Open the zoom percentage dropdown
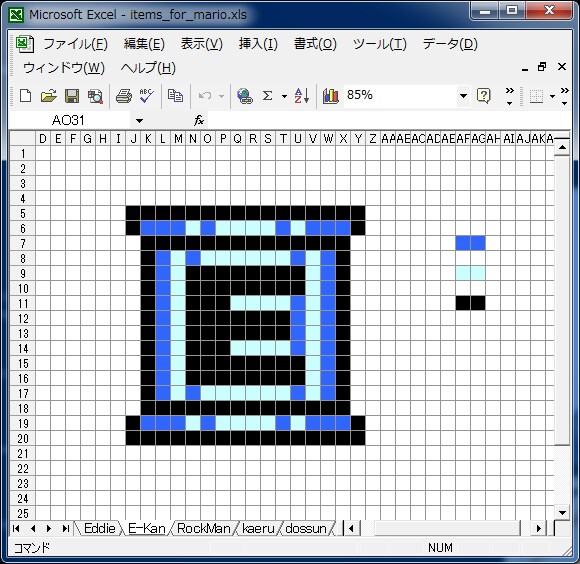The width and height of the screenshot is (580, 564). click(463, 96)
